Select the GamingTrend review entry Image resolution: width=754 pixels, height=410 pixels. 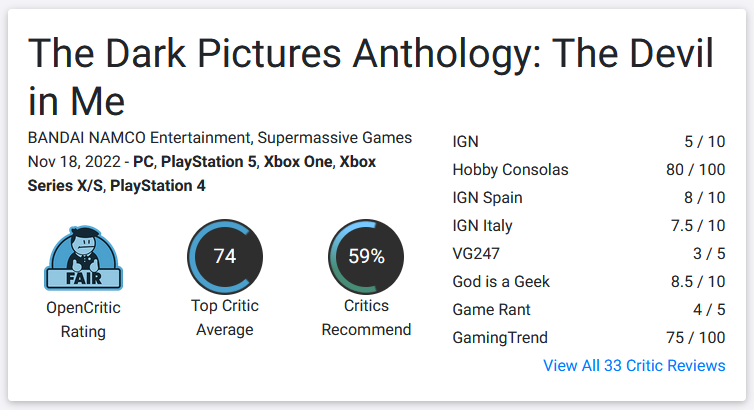coord(589,337)
